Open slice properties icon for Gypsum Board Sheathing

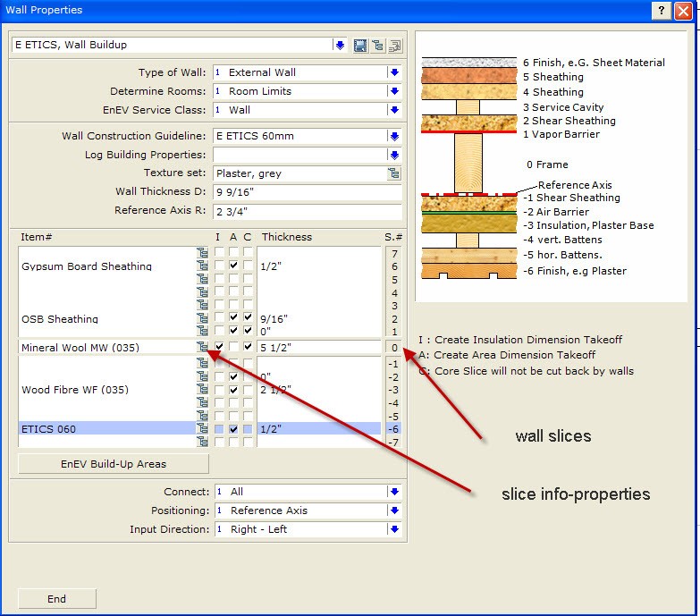pyautogui.click(x=203, y=266)
